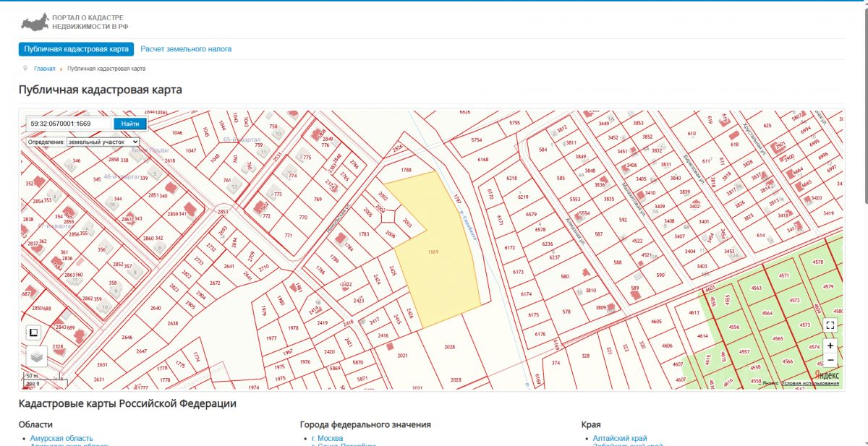The height and width of the screenshot is (446, 868).
Task: Click the location pin breadcrumb icon
Action: (x=25, y=69)
